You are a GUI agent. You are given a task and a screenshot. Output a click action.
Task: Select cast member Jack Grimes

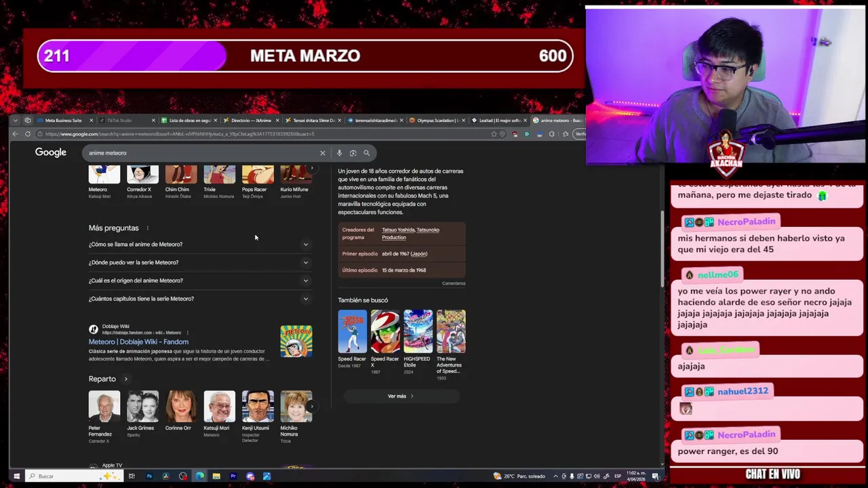pos(142,414)
